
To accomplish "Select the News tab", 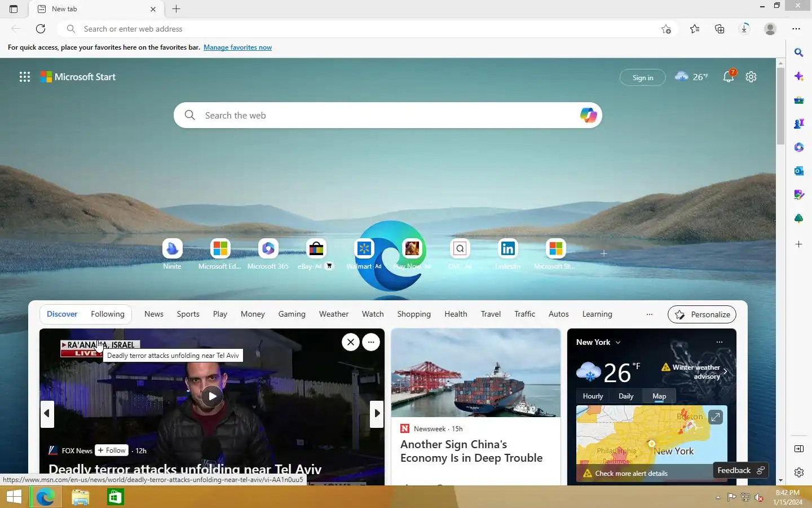I will click(154, 314).
